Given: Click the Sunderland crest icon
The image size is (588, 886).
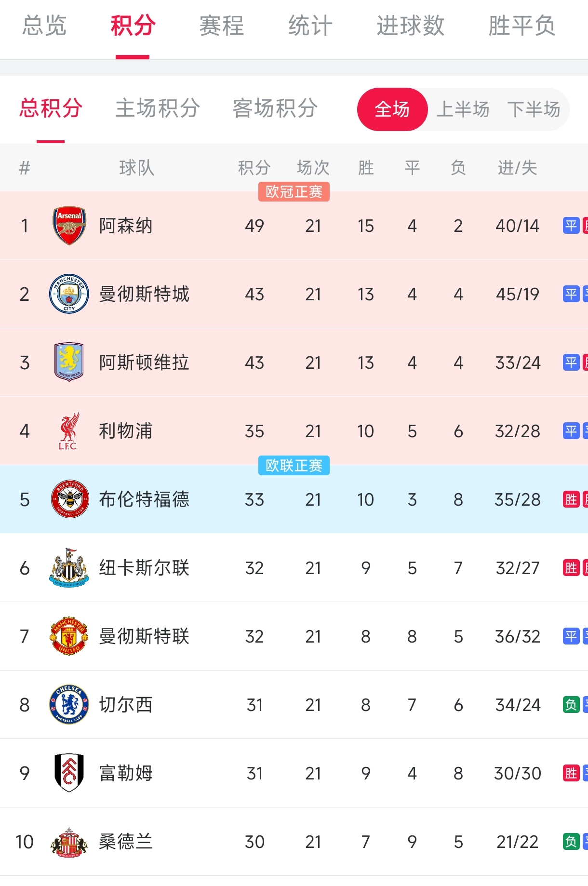Looking at the screenshot, I should tap(69, 842).
